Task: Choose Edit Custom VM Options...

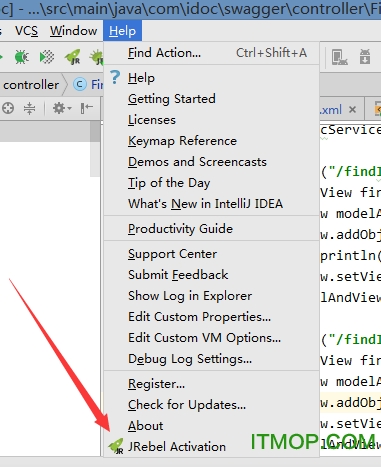Action: [x=211, y=338]
